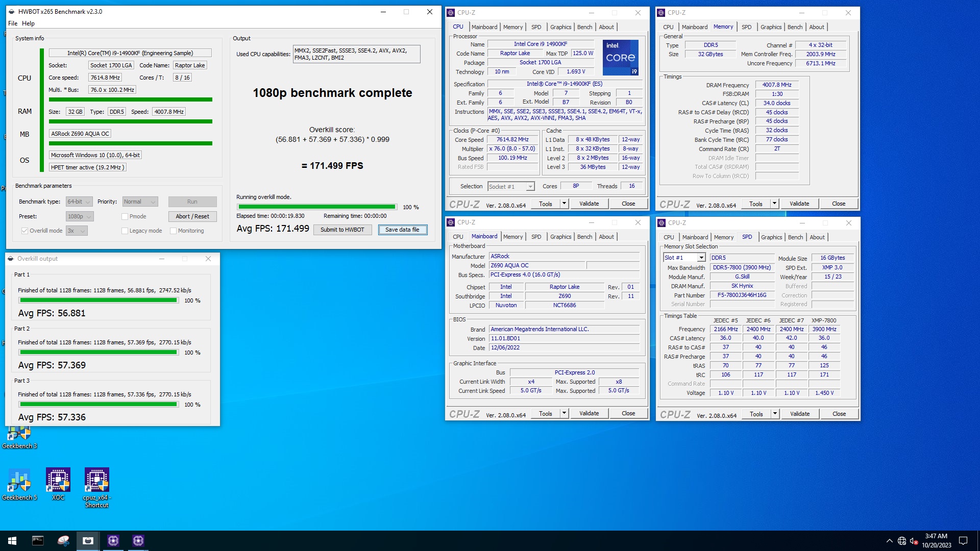Click the BIOS Version 11.01.BD01 field
Screen dimensions: 980x551
click(564, 339)
